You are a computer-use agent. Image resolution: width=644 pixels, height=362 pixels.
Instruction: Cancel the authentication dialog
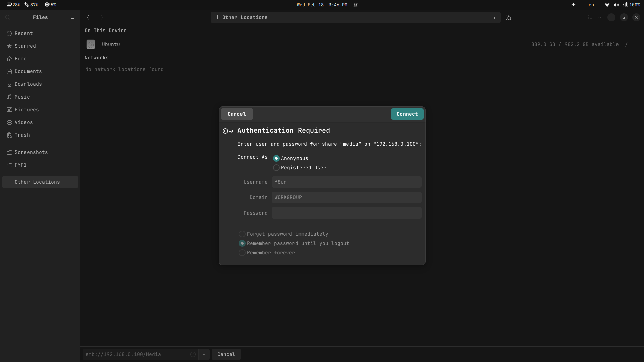(x=237, y=114)
